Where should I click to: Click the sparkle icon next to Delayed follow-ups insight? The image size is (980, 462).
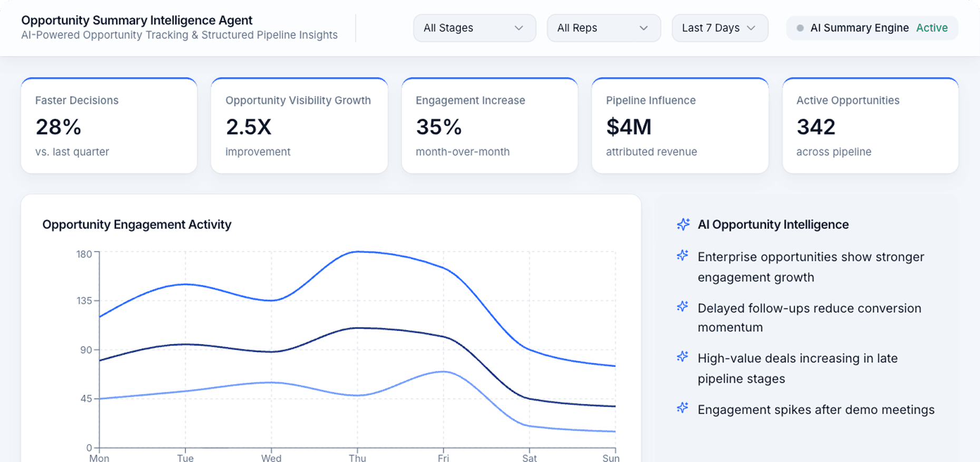683,306
